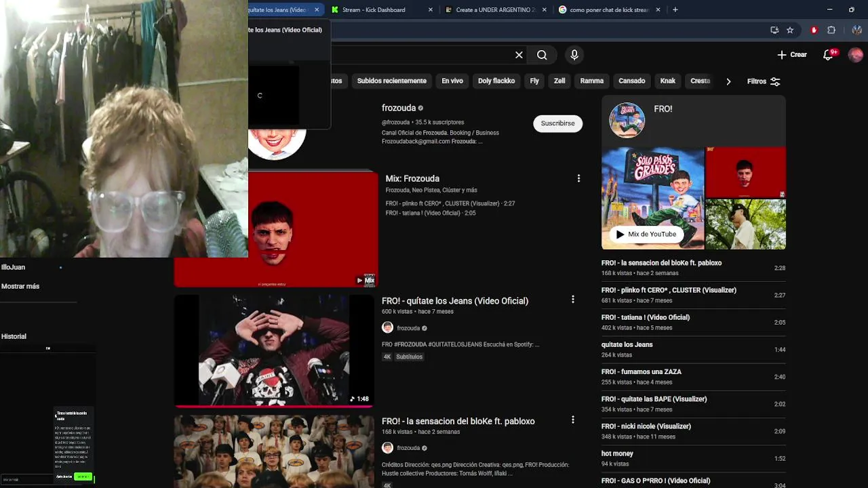Select the Zell chip
Image resolution: width=868 pixels, height=488 pixels.
[x=559, y=81]
